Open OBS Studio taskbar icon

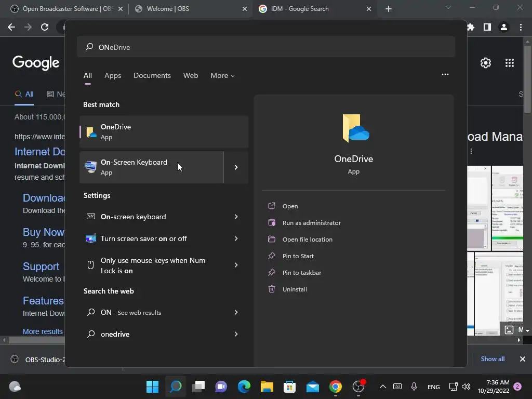(358, 386)
